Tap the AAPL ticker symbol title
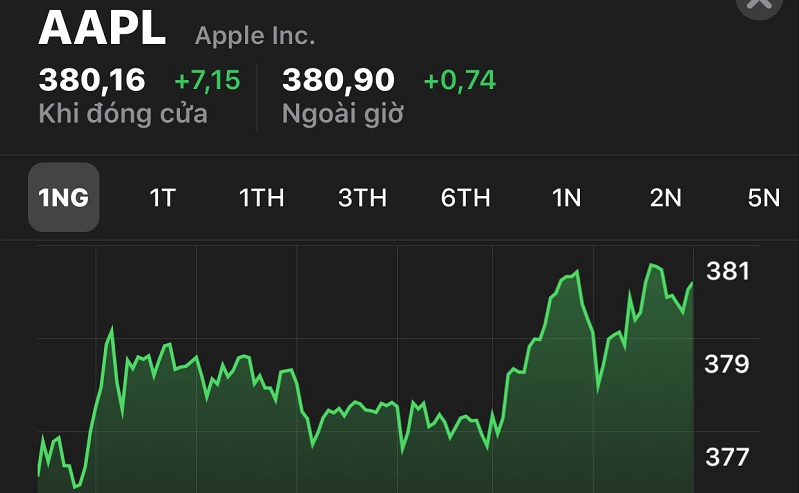The width and height of the screenshot is (799, 493). 102,30
